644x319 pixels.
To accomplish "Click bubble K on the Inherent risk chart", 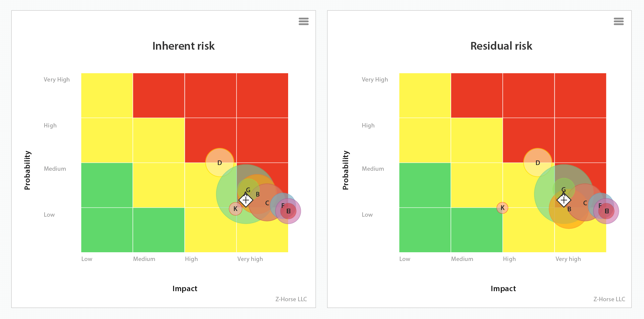I will click(235, 208).
